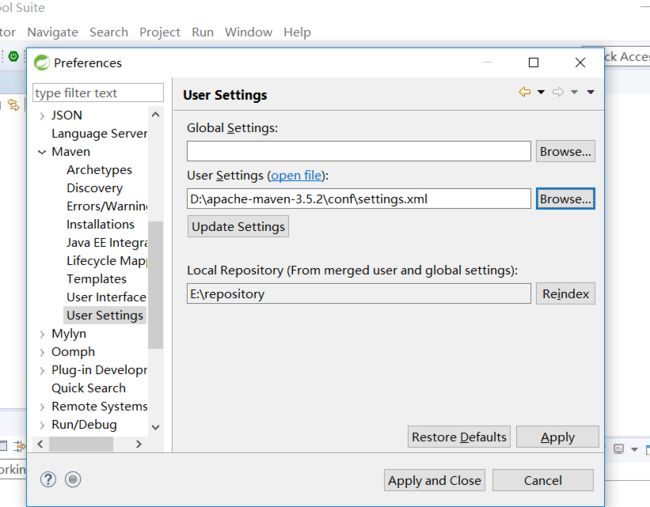This screenshot has width=650, height=507.
Task: Click the tree horizontal scrollbar thumb
Action: tap(81, 444)
